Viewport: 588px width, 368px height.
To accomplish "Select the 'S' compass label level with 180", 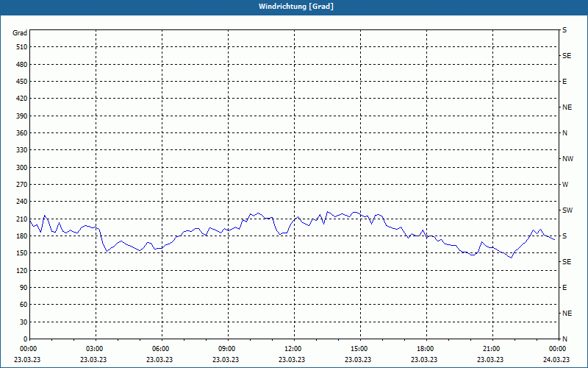I will (564, 236).
